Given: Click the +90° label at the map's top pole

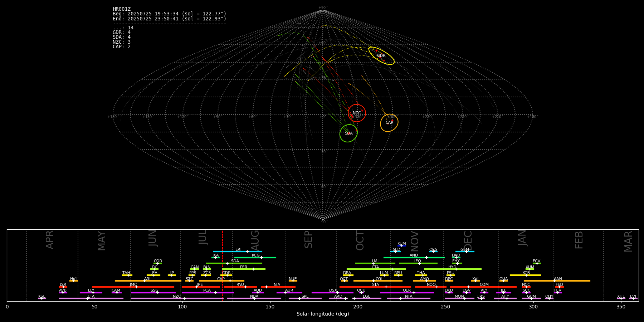Looking at the screenshot, I should point(323,8).
